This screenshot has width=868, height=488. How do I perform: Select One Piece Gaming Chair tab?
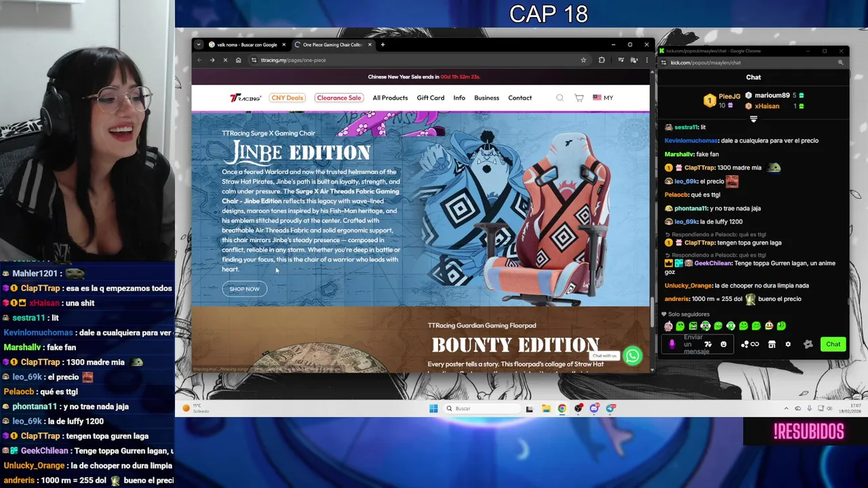[332, 45]
